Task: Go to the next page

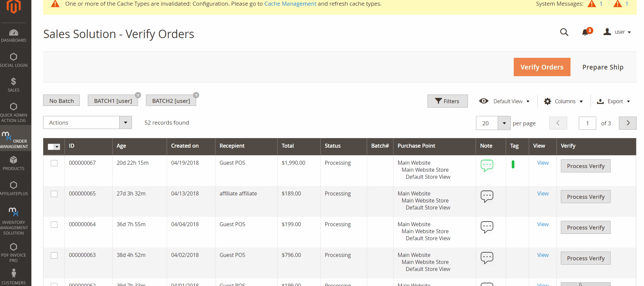Action: (628, 123)
